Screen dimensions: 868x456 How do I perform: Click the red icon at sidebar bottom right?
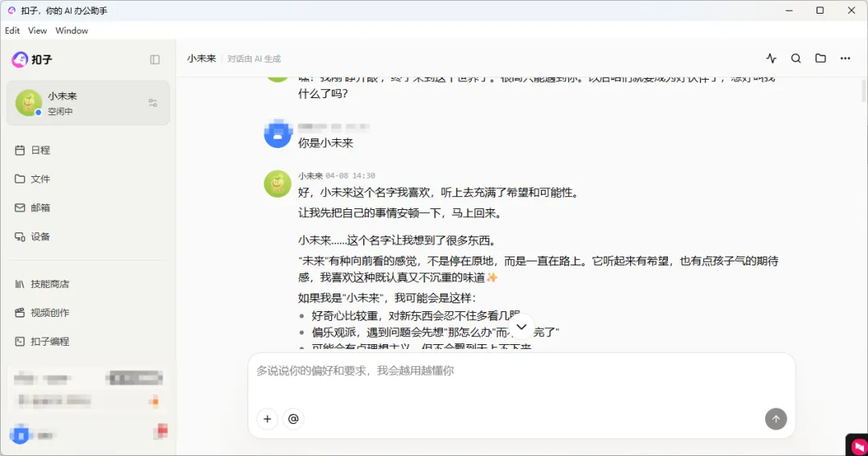pyautogui.click(x=161, y=430)
